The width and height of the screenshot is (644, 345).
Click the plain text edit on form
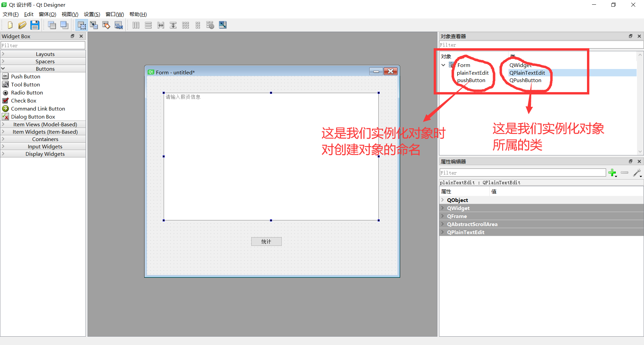271,156
